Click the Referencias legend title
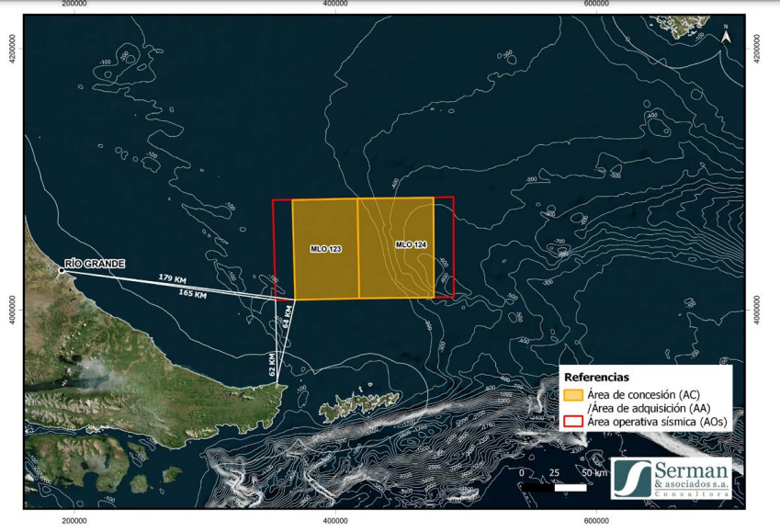The height and width of the screenshot is (532, 780). point(596,377)
